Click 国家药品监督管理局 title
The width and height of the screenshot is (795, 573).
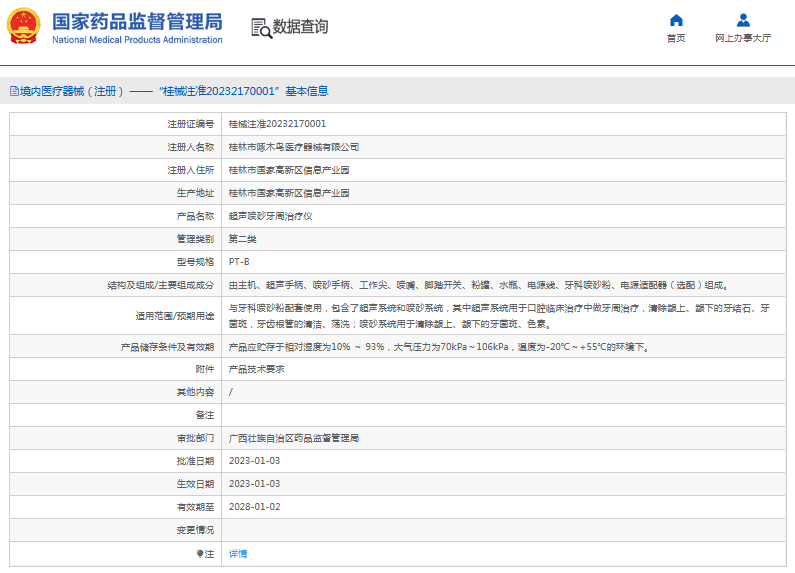tap(137, 21)
